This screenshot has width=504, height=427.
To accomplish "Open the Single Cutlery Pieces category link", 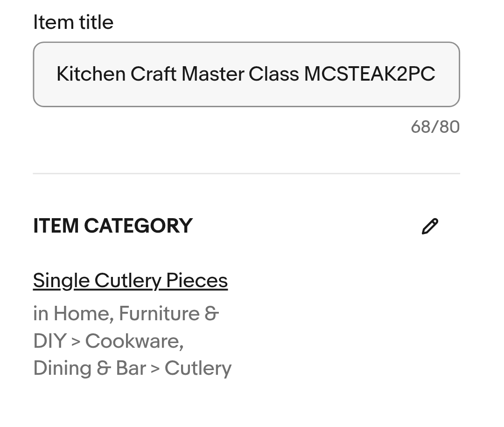I will point(130,281).
